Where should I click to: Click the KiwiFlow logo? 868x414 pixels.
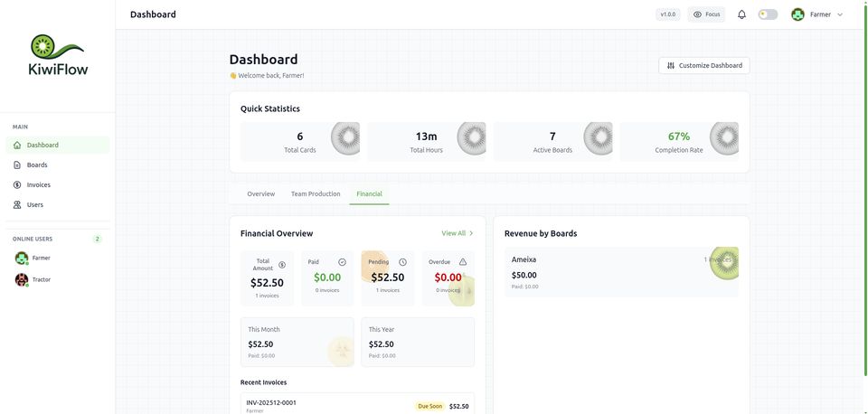pos(58,56)
